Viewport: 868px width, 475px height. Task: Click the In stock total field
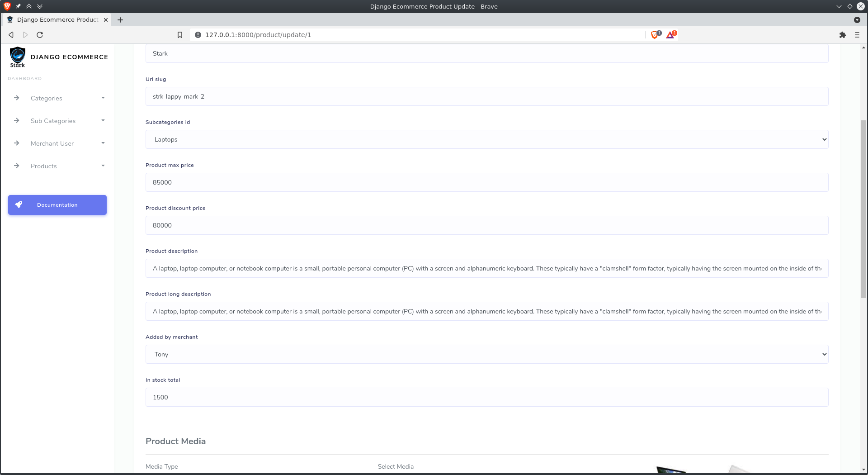click(486, 397)
